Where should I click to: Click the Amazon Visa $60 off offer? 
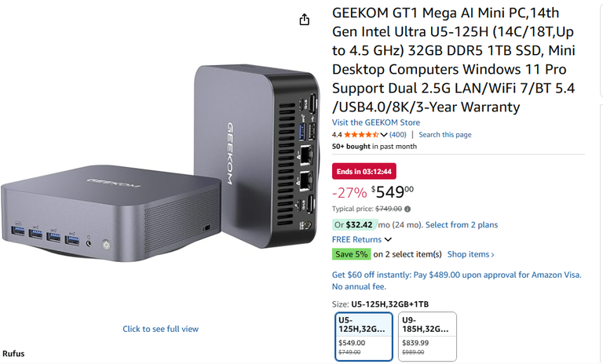click(456, 281)
